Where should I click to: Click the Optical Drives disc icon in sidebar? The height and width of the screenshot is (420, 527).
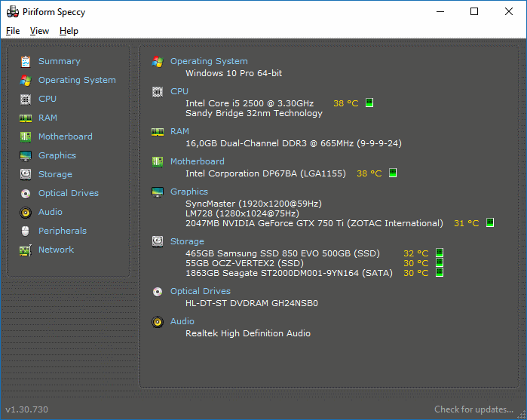pyautogui.click(x=26, y=193)
